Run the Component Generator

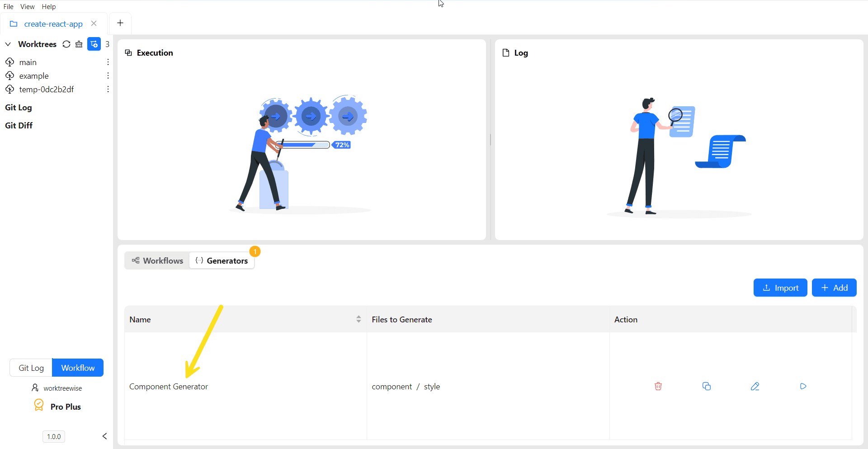tap(803, 386)
